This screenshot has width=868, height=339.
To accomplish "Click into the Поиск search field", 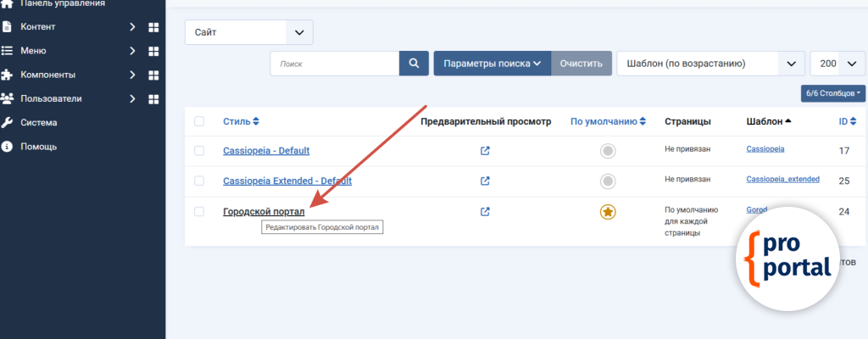I will point(335,64).
